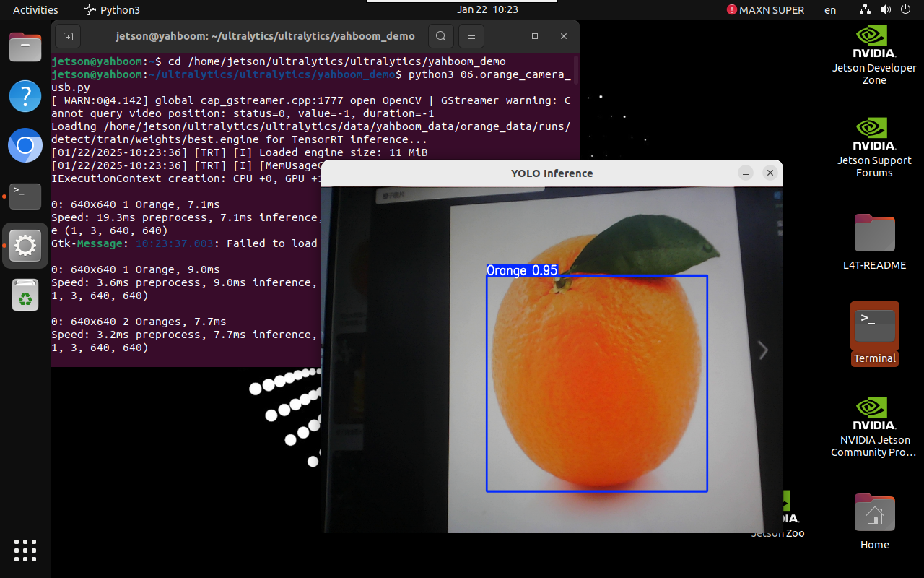The image size is (924, 578).
Task: Click the Orange 0.95 detection label
Action: (522, 270)
